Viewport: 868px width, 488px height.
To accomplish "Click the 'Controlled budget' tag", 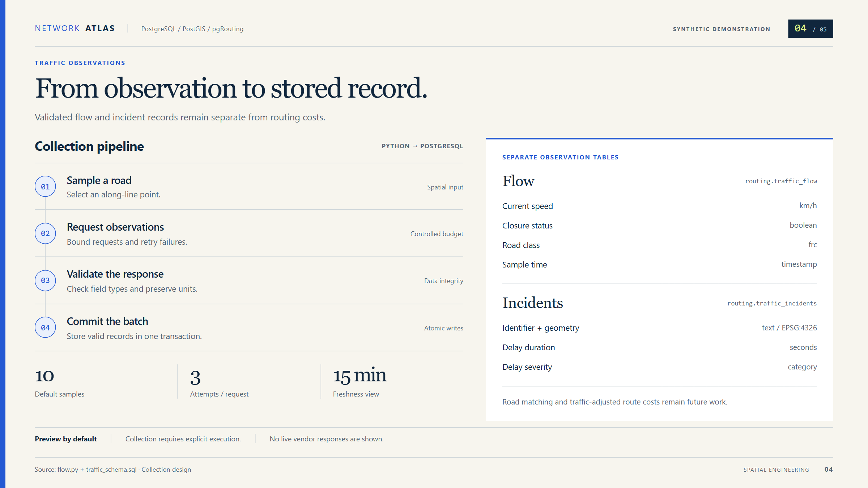I will 437,234.
